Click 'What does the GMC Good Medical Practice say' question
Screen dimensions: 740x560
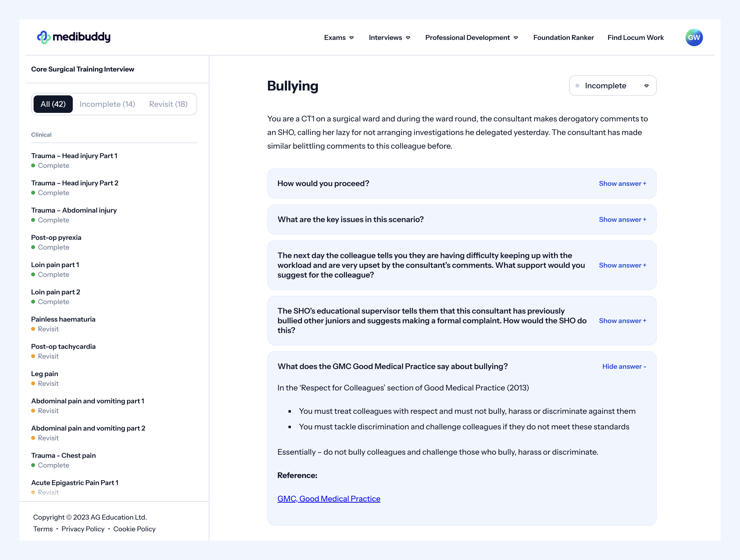point(392,366)
